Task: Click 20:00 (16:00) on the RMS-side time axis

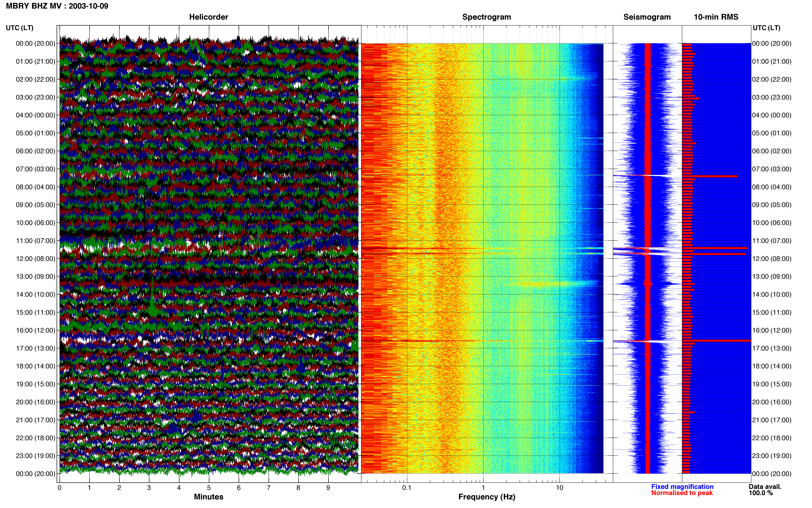Action: (x=772, y=402)
